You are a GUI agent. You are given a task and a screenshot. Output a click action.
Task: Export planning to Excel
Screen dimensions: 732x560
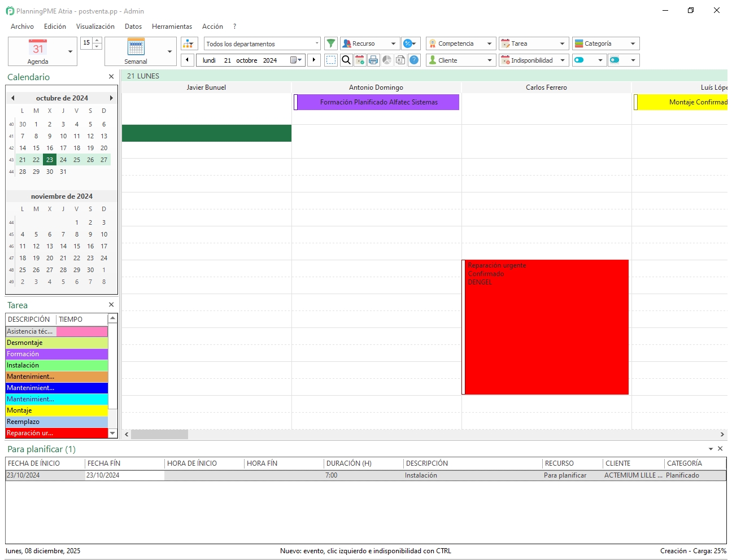(x=400, y=60)
